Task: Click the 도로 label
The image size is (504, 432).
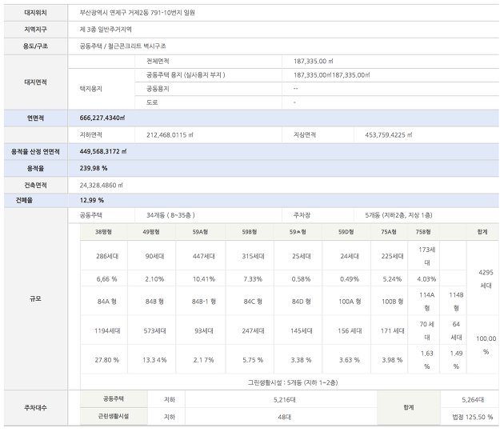Action: click(x=152, y=102)
